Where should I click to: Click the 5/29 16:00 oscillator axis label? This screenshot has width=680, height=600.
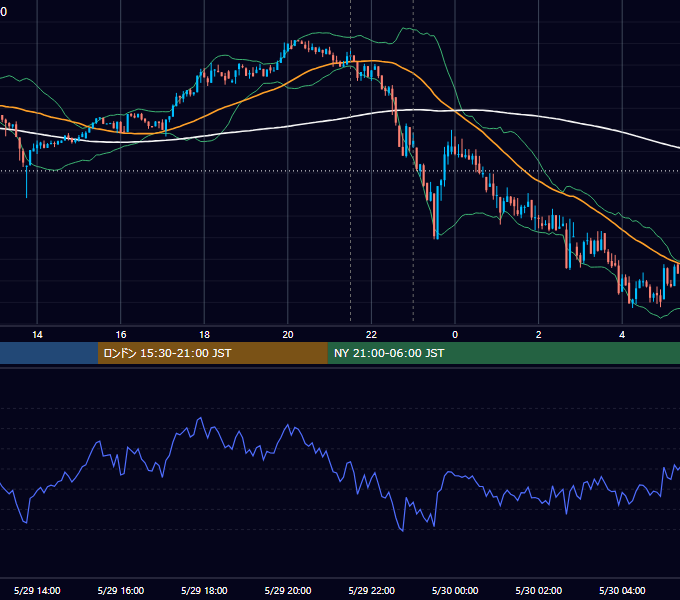click(121, 590)
